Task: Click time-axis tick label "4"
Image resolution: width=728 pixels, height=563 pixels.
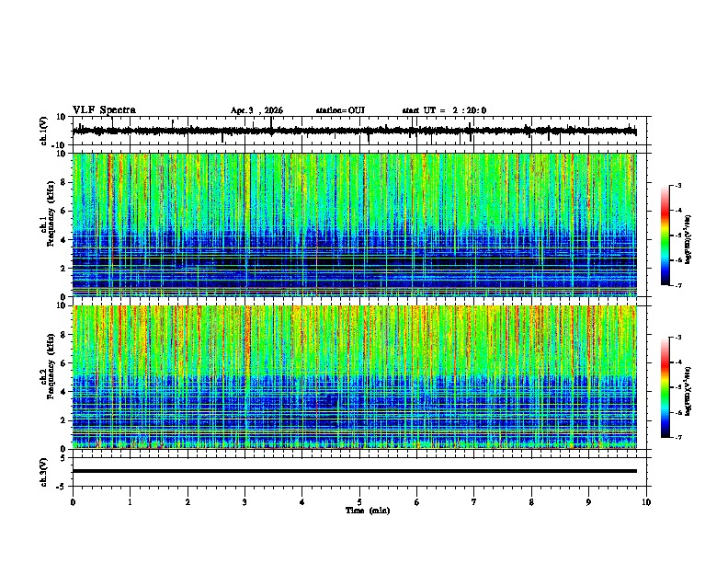Action: coord(302,502)
